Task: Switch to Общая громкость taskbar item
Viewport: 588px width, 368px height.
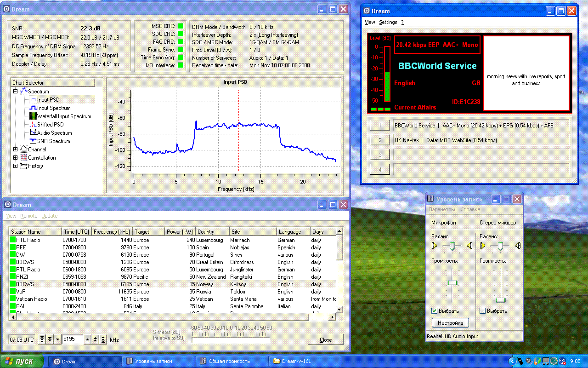Action: [x=232, y=361]
